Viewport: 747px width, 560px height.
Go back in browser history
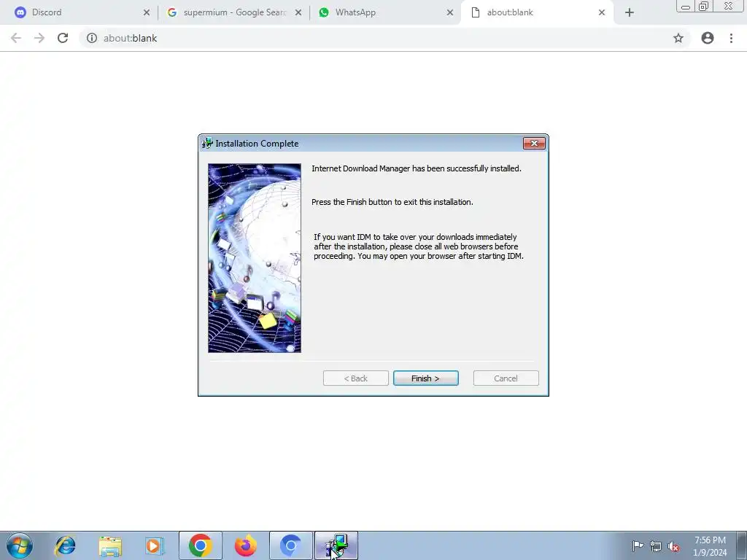point(16,38)
